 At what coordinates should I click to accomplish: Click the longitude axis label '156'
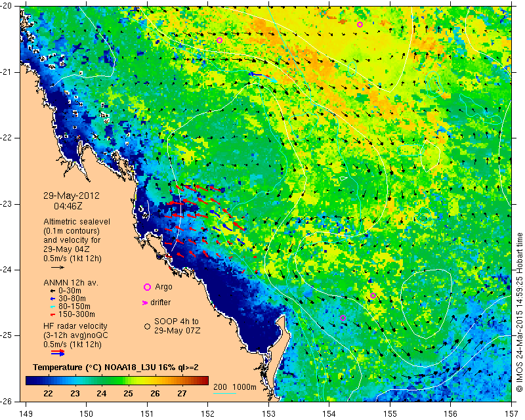click(451, 414)
